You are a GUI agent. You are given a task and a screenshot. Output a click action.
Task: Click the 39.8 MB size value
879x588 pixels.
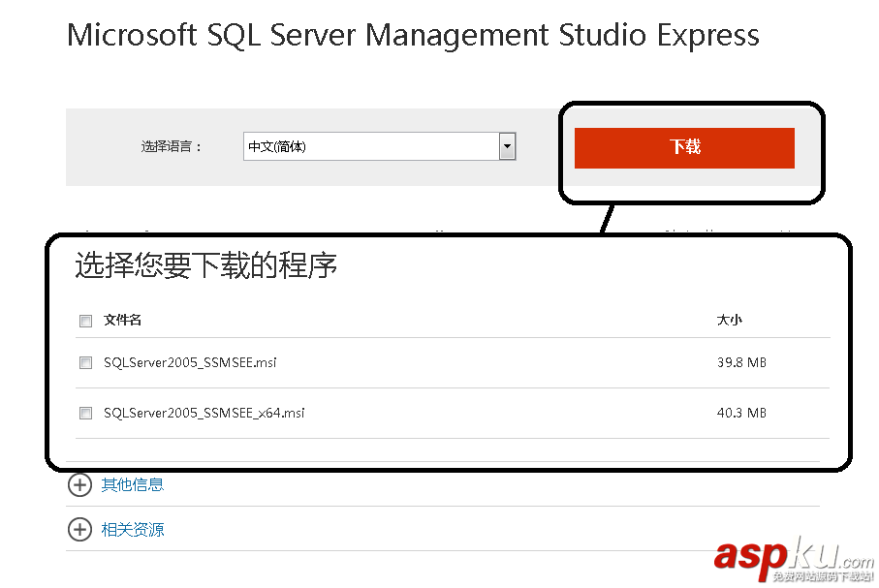(741, 363)
